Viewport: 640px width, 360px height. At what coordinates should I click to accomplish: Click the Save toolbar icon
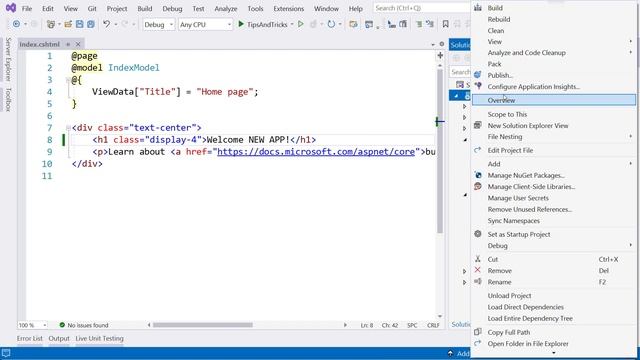[x=79, y=24]
